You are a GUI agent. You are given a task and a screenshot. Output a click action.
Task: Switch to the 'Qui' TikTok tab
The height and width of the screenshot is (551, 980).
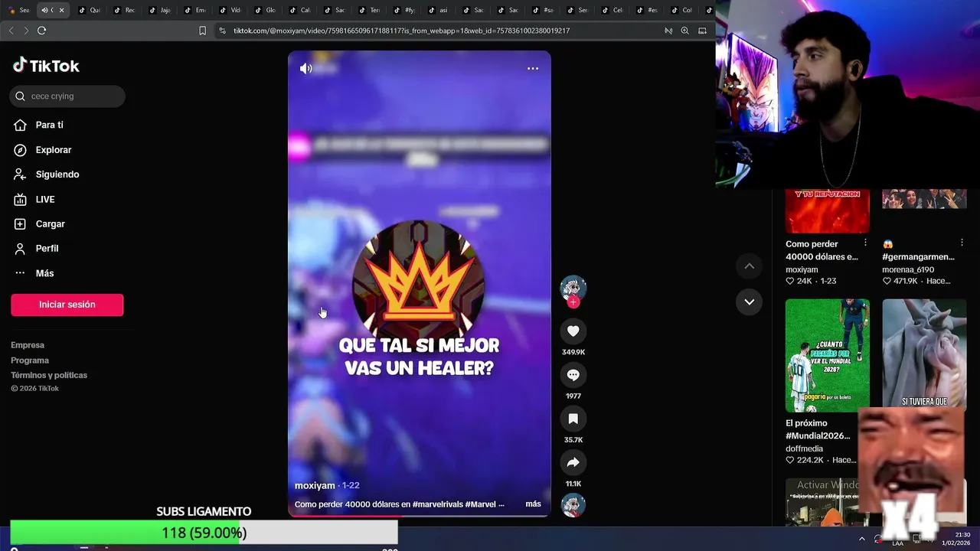point(90,10)
